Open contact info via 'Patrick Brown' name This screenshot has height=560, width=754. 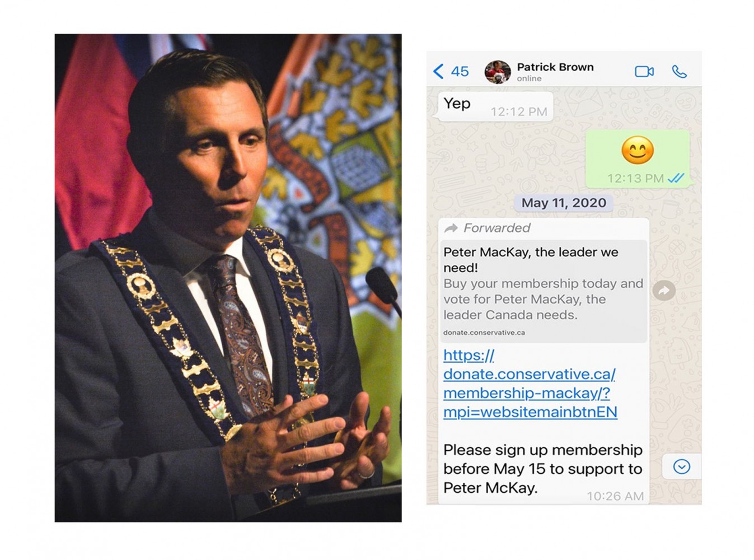point(555,67)
